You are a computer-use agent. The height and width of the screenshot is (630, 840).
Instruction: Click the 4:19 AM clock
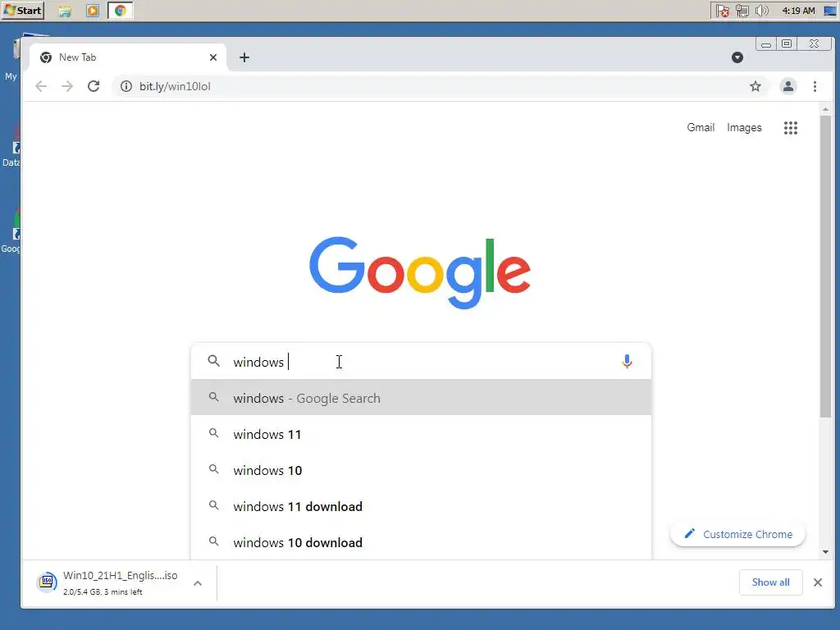click(x=798, y=11)
